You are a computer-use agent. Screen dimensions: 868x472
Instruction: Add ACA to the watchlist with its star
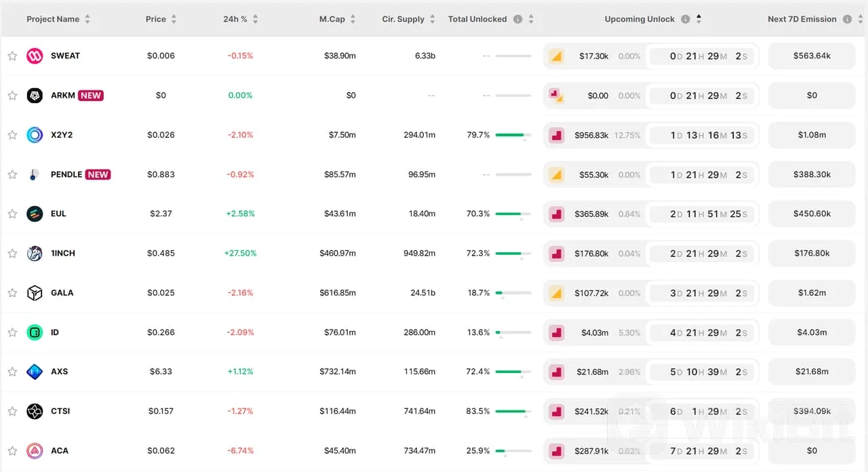tap(12, 450)
